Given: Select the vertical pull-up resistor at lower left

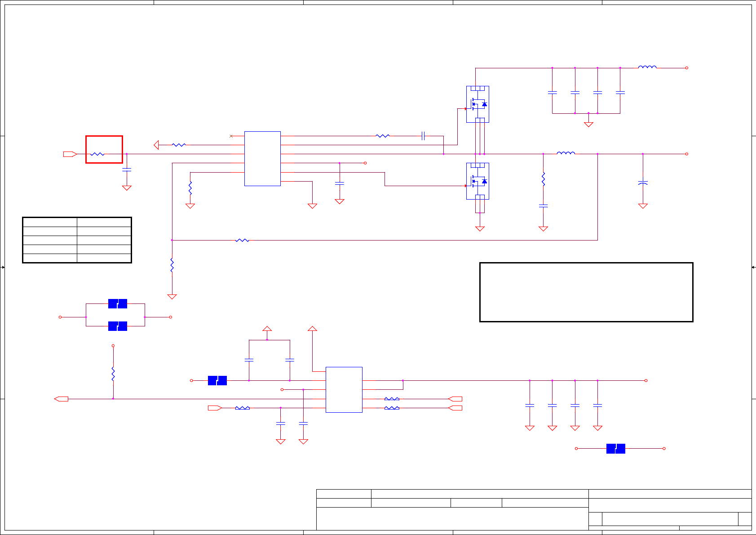Looking at the screenshot, I should click(x=113, y=374).
